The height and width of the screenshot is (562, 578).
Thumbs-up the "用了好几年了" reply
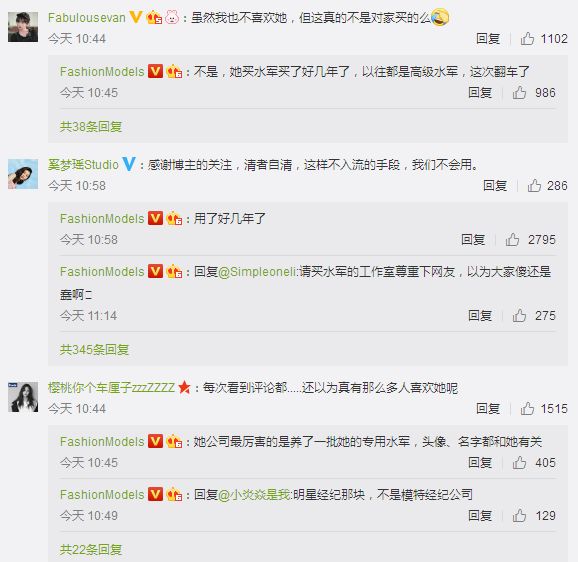tap(512, 240)
